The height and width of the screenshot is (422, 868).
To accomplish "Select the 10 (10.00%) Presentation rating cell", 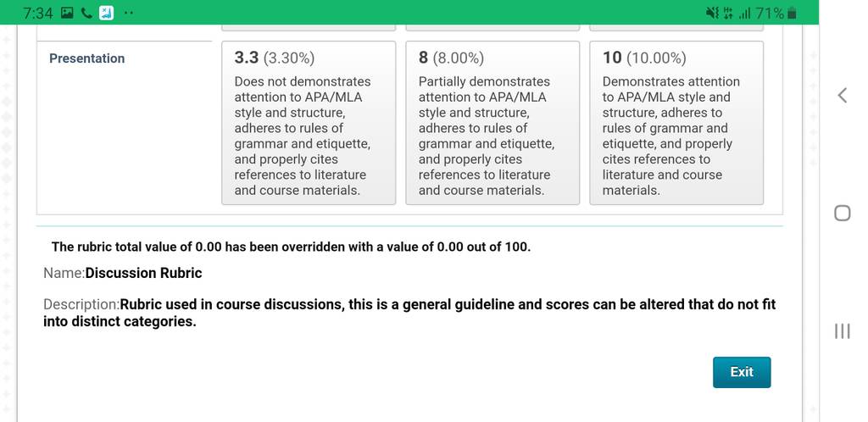I will (676, 123).
